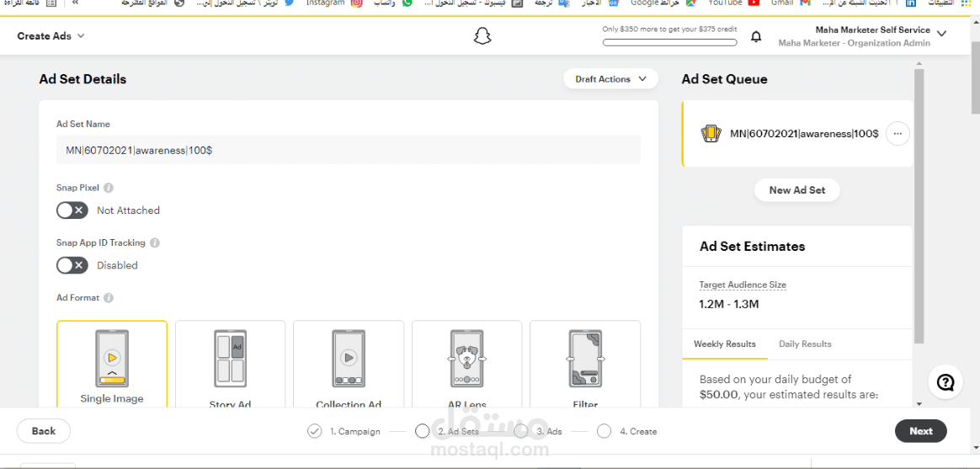980x469 pixels.
Task: Select the Ad Sets step circle
Action: pos(423,431)
